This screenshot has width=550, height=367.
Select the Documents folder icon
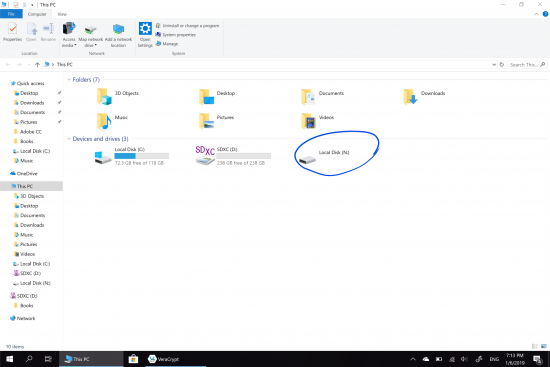click(308, 96)
